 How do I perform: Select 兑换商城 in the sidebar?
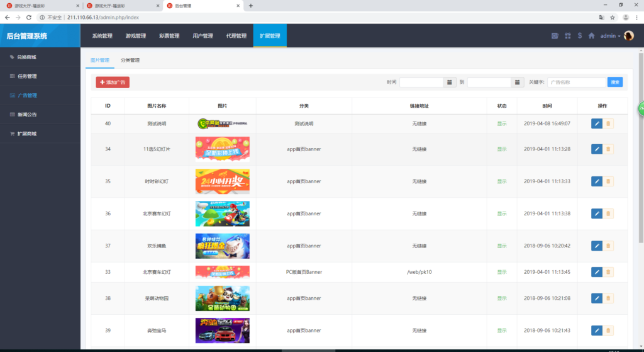click(26, 57)
